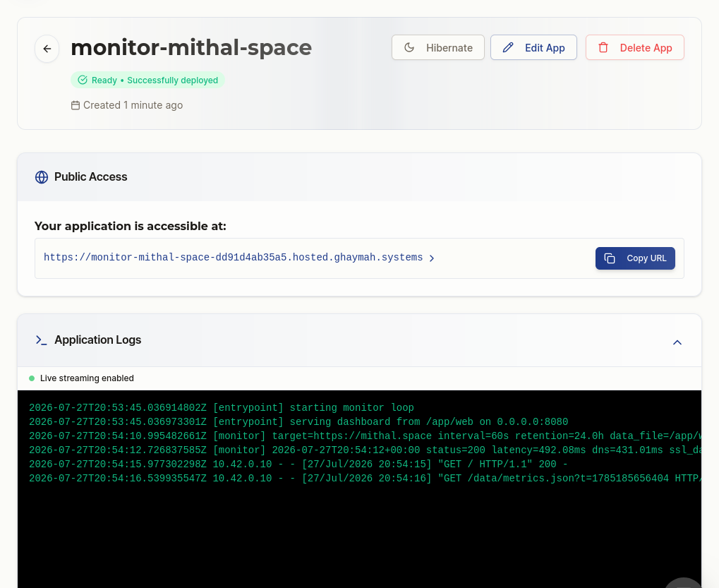Open the monitor-mithal-space hosted URL link
The image size is (719, 588).
[233, 258]
